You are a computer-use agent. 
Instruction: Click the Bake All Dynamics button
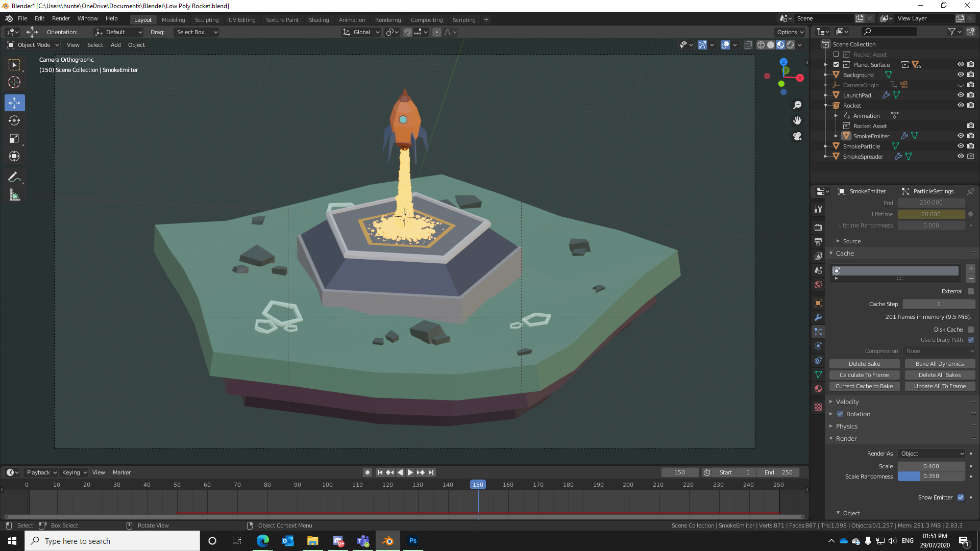point(940,364)
